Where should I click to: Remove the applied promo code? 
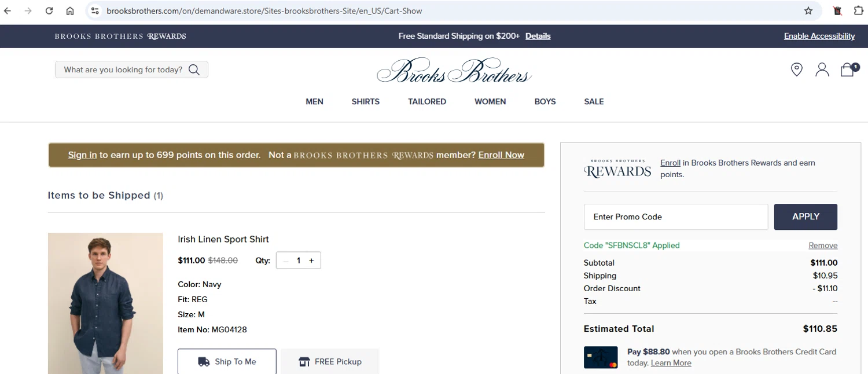click(823, 245)
